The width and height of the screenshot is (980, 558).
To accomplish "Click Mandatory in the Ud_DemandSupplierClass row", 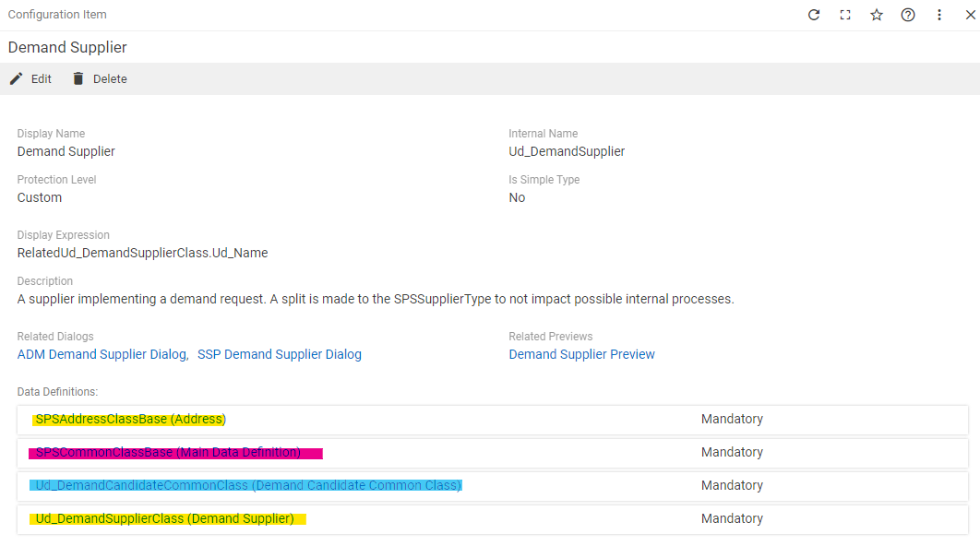I will 732,518.
